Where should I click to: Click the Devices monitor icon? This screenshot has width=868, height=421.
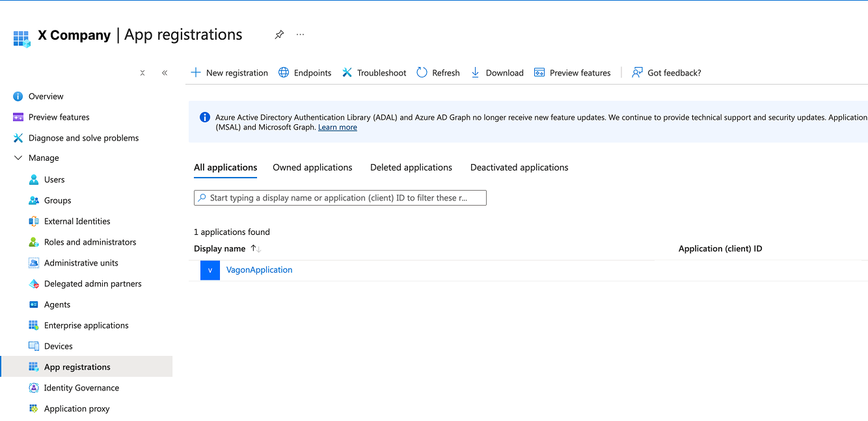[x=34, y=346]
